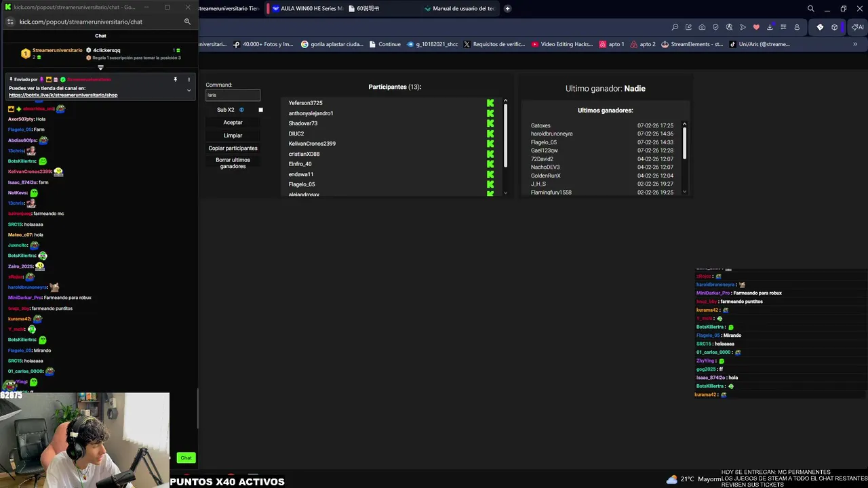Click participants list scroll-up arrow
This screenshot has height=488, width=868.
505,101
